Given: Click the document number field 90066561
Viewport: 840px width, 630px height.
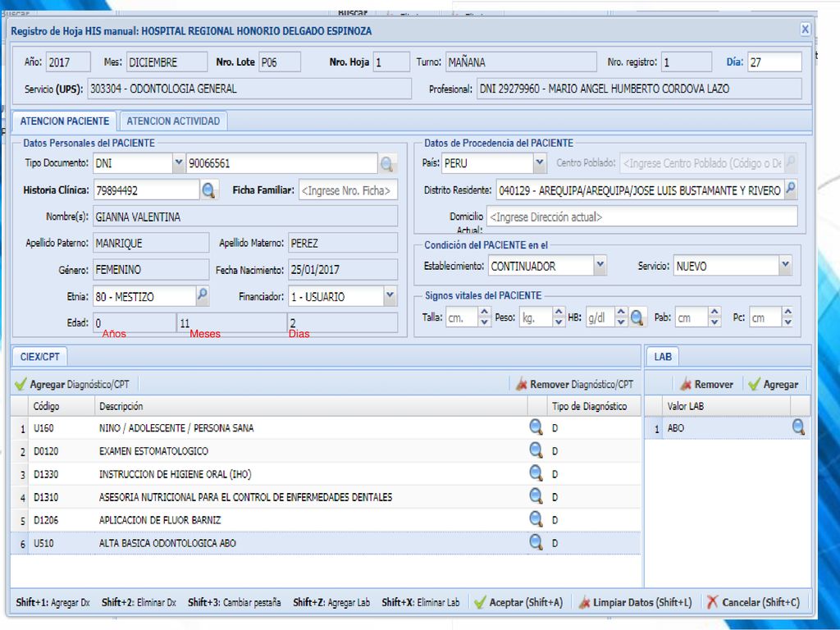Looking at the screenshot, I should pos(282,163).
